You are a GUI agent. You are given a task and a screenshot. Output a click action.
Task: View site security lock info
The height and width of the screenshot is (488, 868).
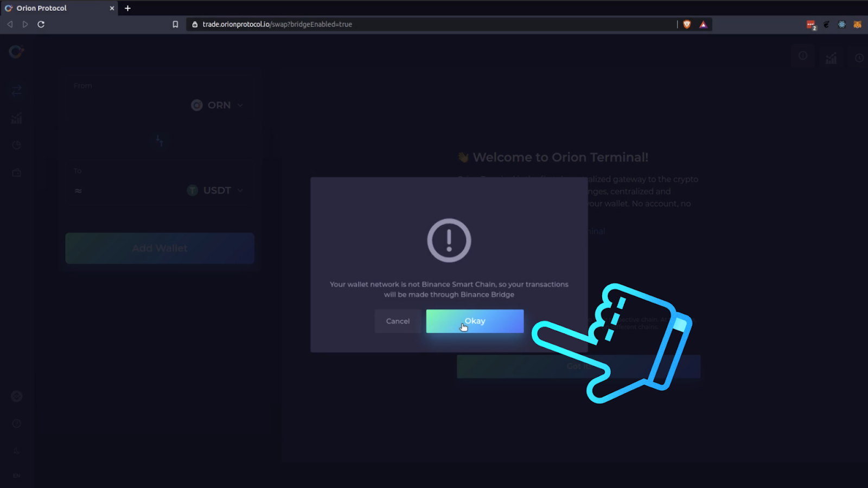pyautogui.click(x=195, y=24)
